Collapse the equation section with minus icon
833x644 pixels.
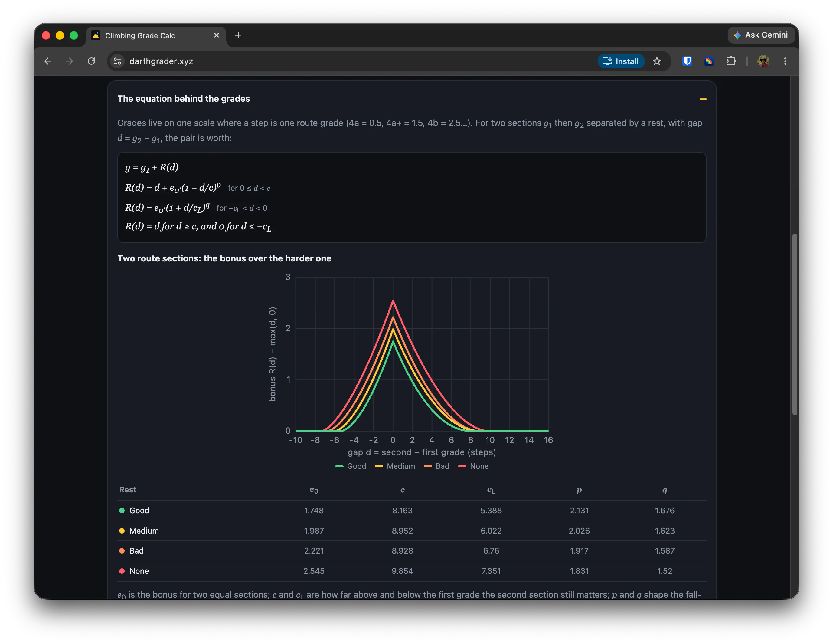click(703, 99)
